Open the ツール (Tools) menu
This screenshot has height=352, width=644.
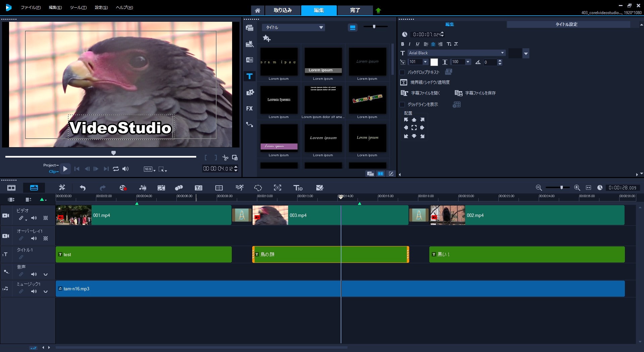(78, 7)
